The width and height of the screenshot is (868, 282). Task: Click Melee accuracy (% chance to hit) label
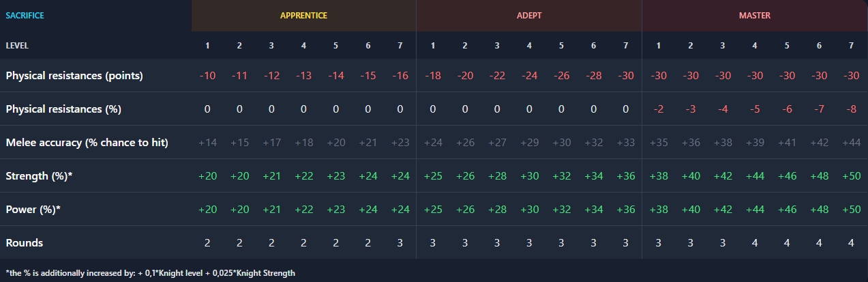tap(87, 142)
